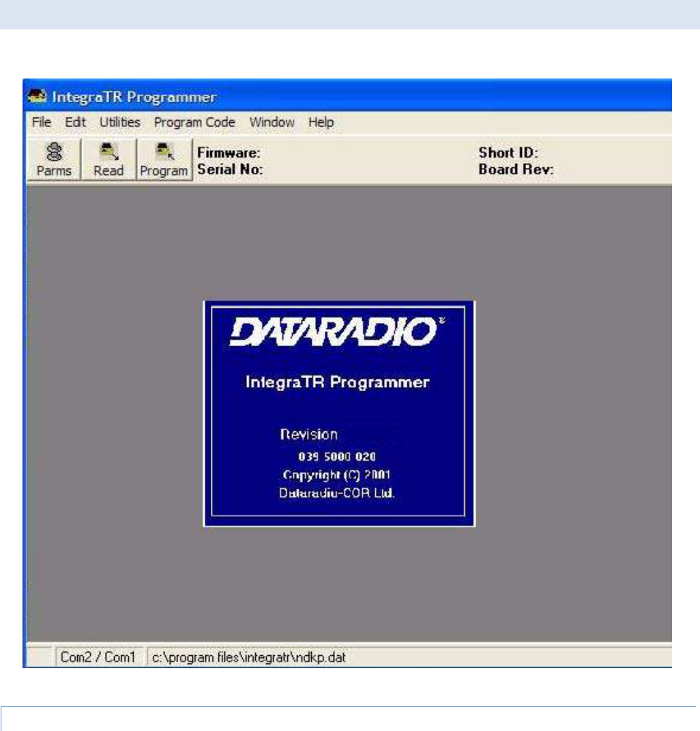700x731 pixels.
Task: Click the IntegraTR Programmer window title
Action: (x=134, y=97)
